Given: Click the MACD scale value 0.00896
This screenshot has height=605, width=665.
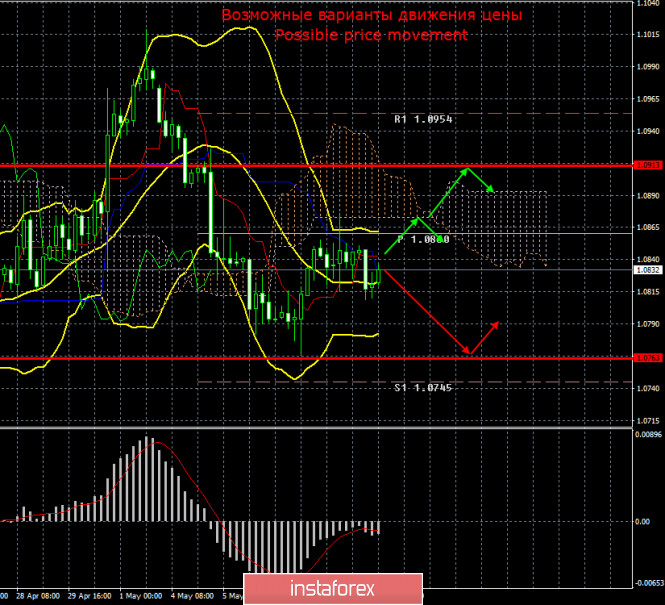Looking at the screenshot, I should pyautogui.click(x=648, y=434).
